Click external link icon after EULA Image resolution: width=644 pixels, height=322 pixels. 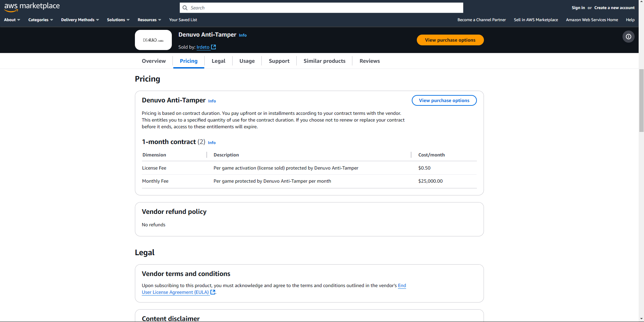click(x=213, y=292)
